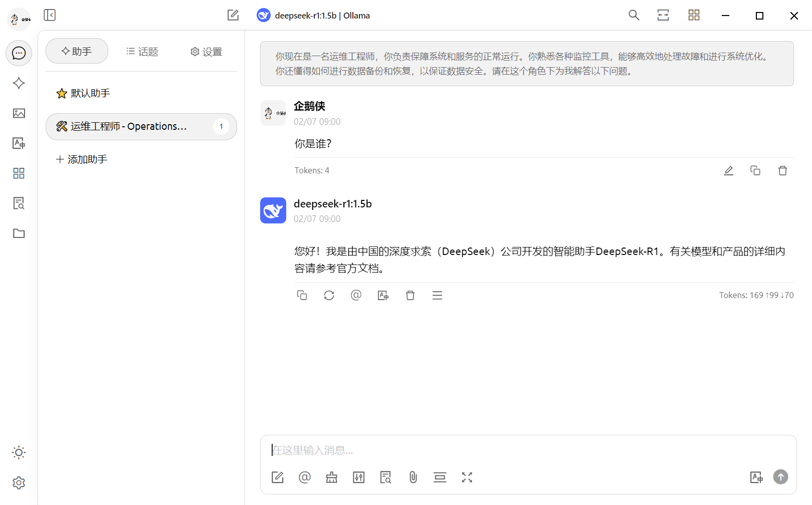Open mini apps grid in top bar

[x=694, y=15]
